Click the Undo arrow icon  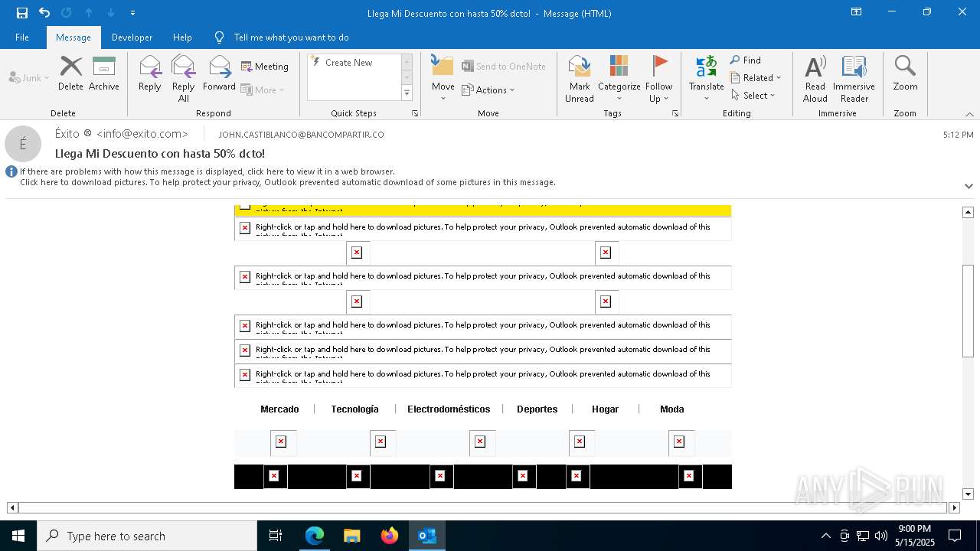[44, 12]
